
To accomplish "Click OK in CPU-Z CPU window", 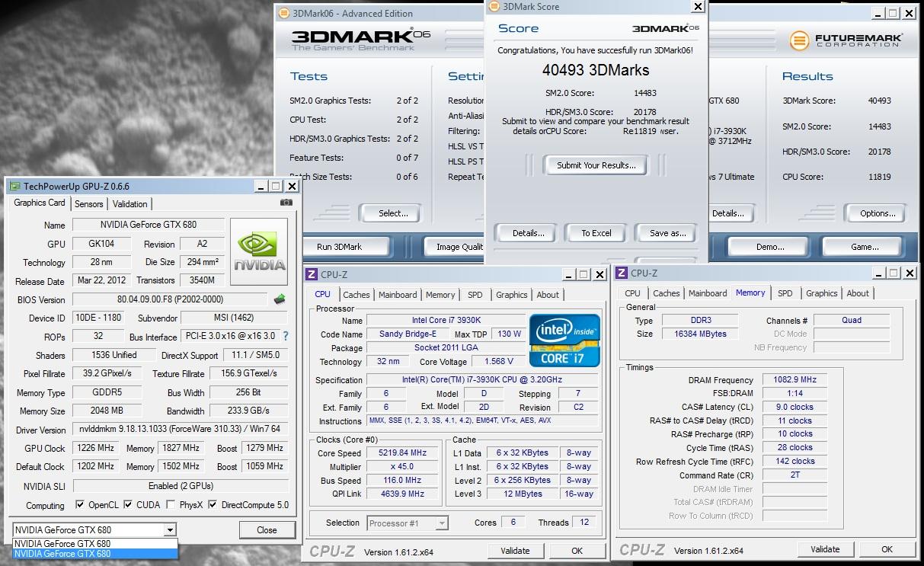I will click(x=577, y=551).
